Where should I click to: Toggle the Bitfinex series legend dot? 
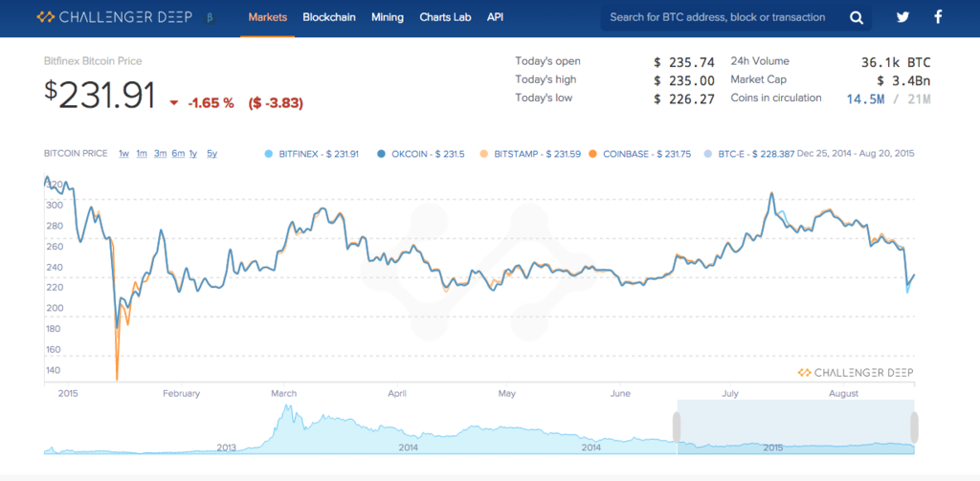pos(269,154)
